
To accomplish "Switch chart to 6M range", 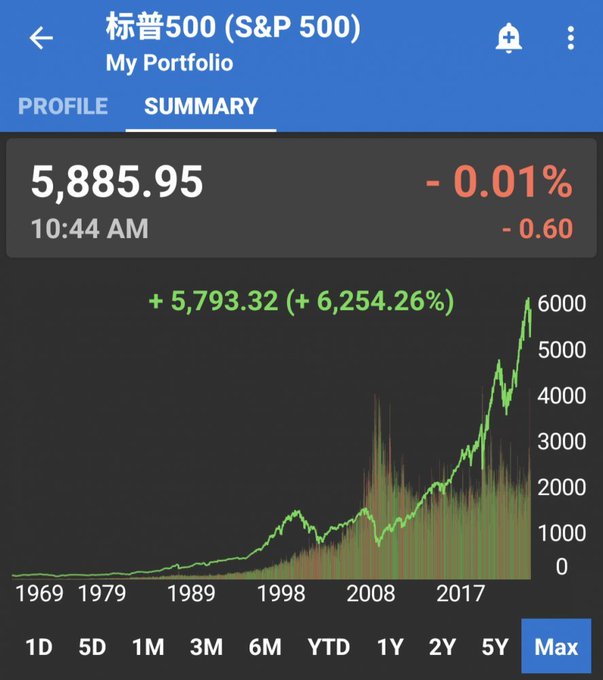I will coord(265,647).
